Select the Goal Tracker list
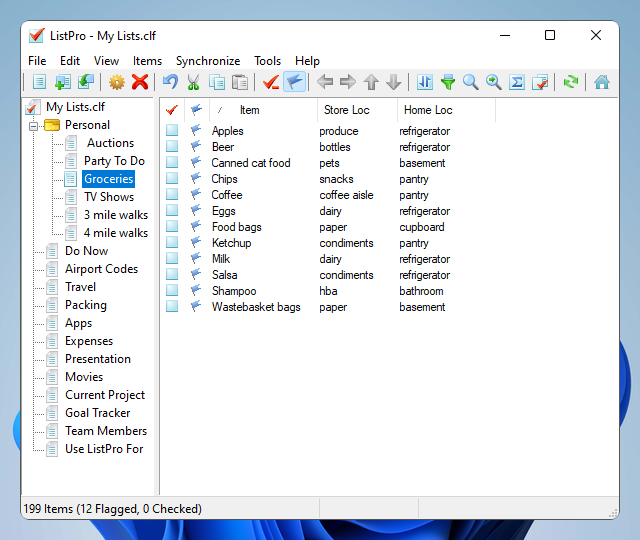The image size is (640, 540). click(98, 413)
